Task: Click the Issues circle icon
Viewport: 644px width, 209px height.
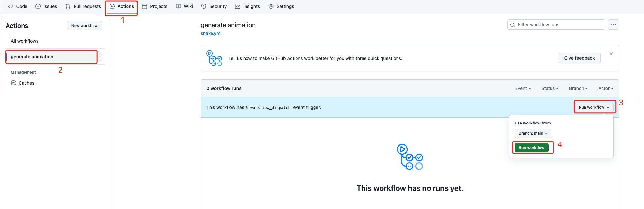Action: click(38, 6)
